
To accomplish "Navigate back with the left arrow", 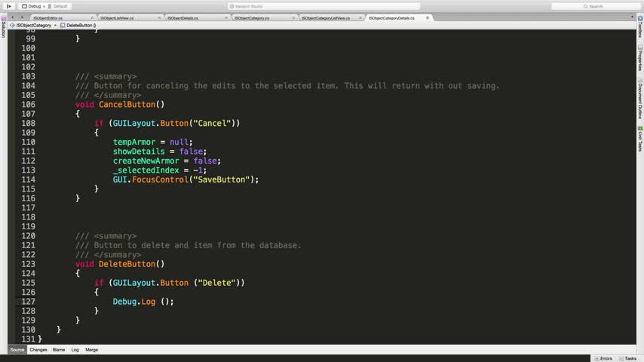I will tap(12, 17).
